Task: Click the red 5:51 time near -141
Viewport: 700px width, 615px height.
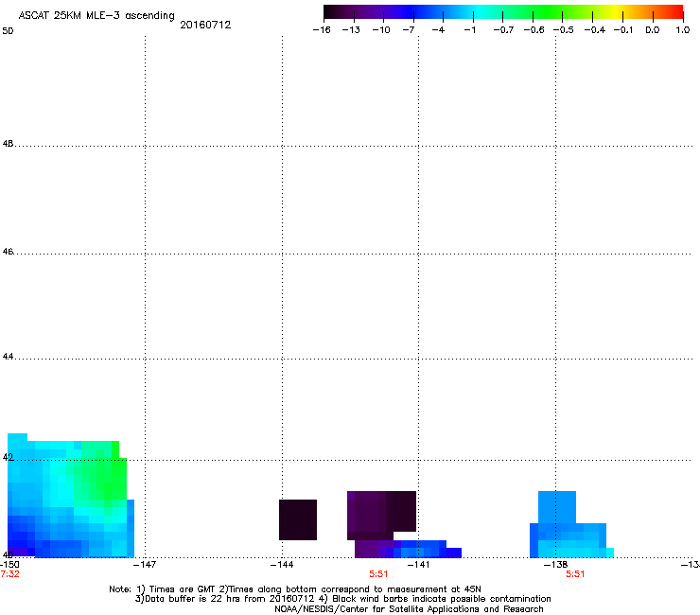Action: click(378, 574)
